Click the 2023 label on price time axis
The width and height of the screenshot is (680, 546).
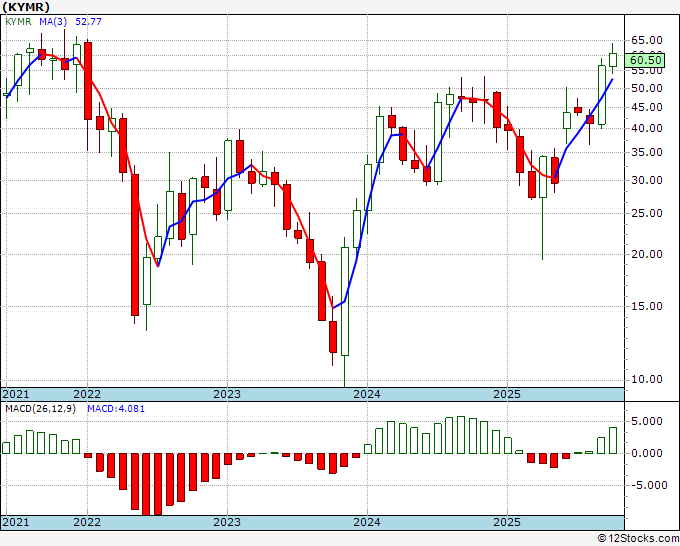pyautogui.click(x=227, y=394)
